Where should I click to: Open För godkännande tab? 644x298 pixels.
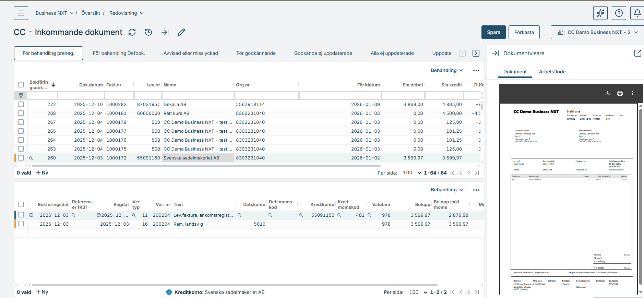(256, 53)
